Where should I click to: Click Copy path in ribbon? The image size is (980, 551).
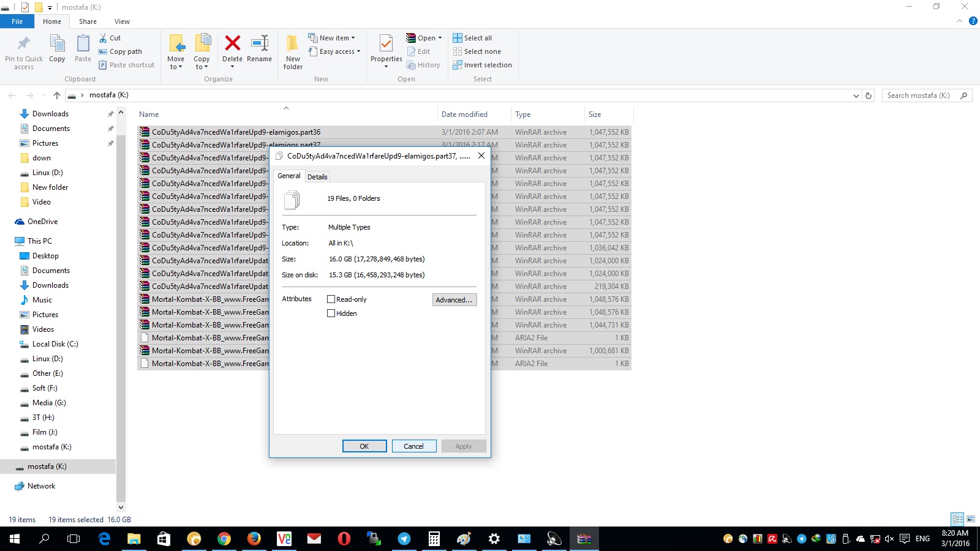tap(121, 51)
